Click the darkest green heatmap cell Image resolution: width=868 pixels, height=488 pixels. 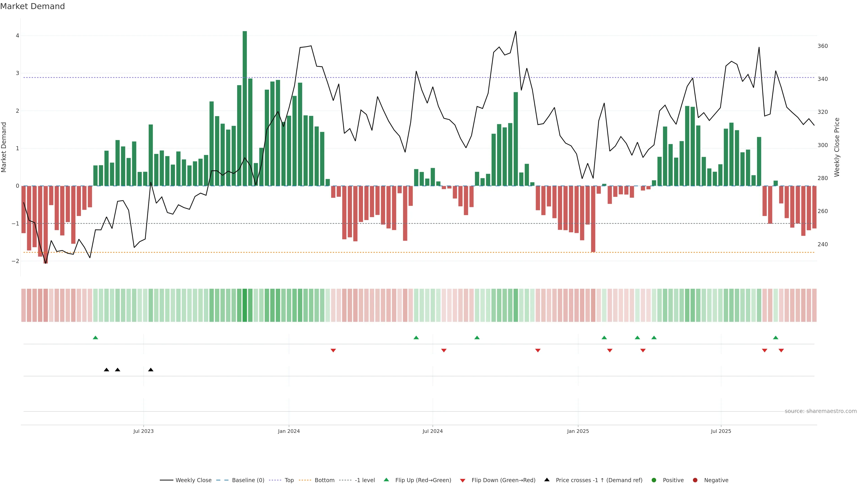point(245,305)
